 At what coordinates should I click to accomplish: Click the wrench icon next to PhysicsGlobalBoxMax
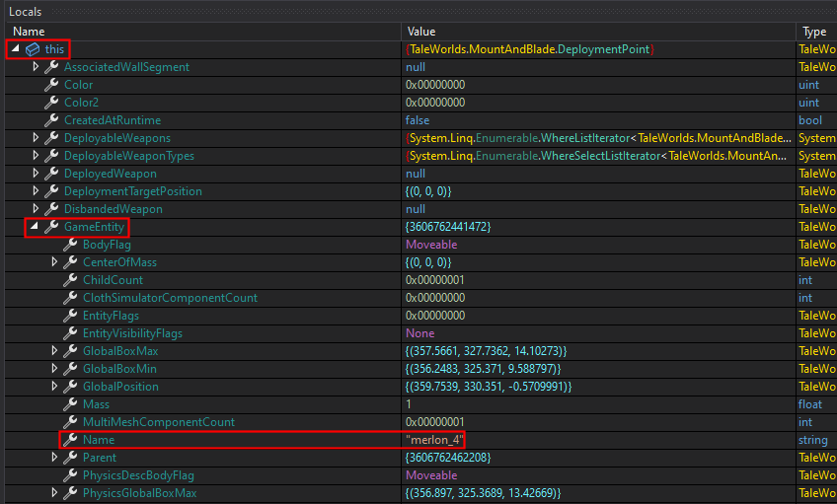[x=70, y=493]
